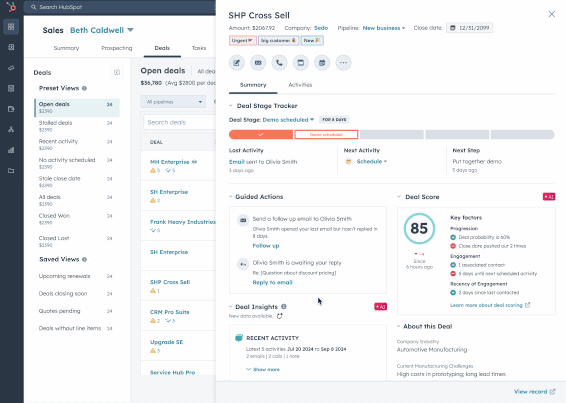The image size is (566, 403).
Task: Open the MH Enterprise deal
Action: click(x=170, y=162)
